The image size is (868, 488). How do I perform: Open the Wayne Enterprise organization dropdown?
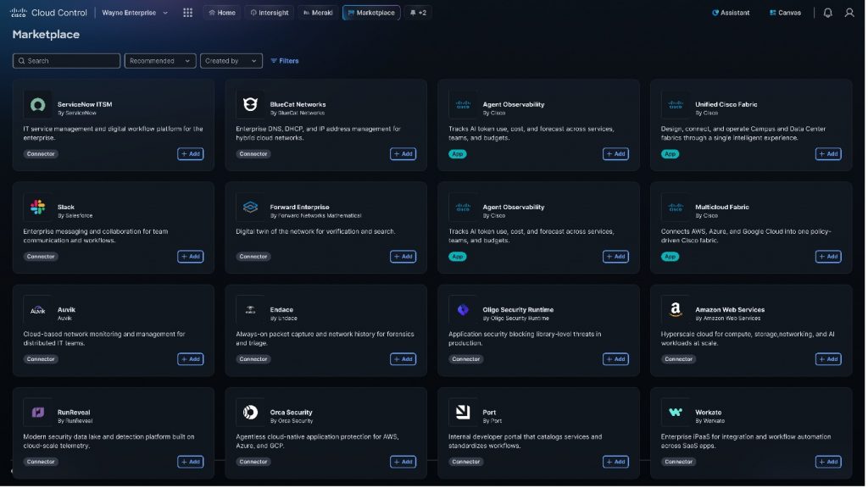(135, 12)
